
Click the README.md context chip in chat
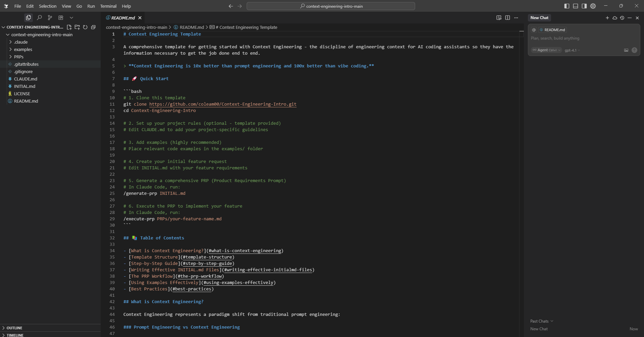552,30
